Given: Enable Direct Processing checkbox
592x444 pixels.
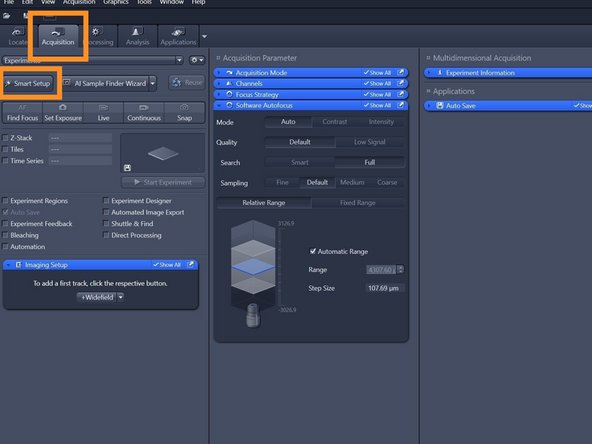Looking at the screenshot, I should 106,235.
